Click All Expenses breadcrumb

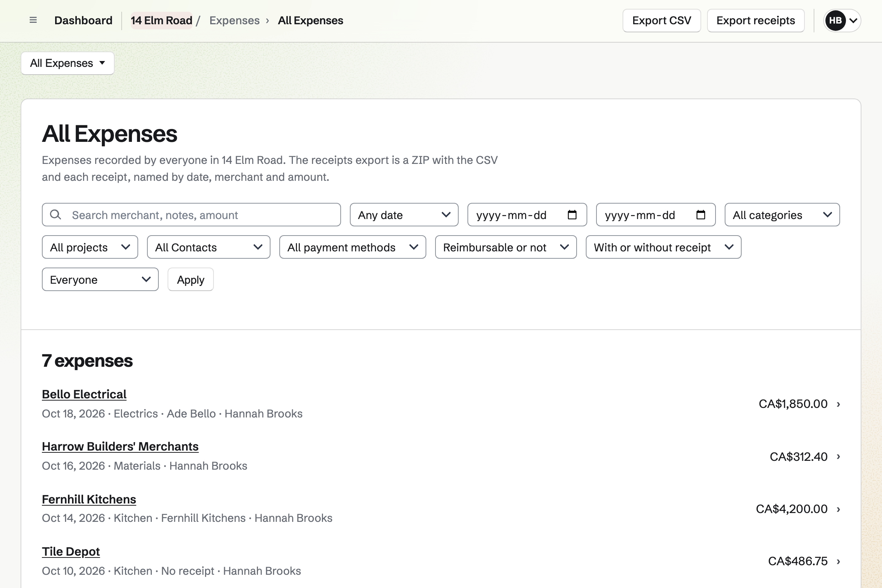[311, 20]
